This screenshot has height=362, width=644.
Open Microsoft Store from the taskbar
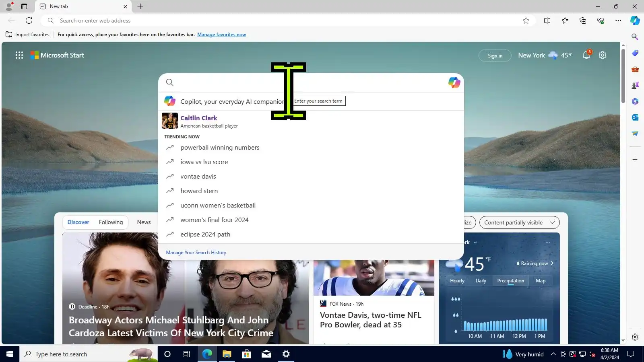246,354
